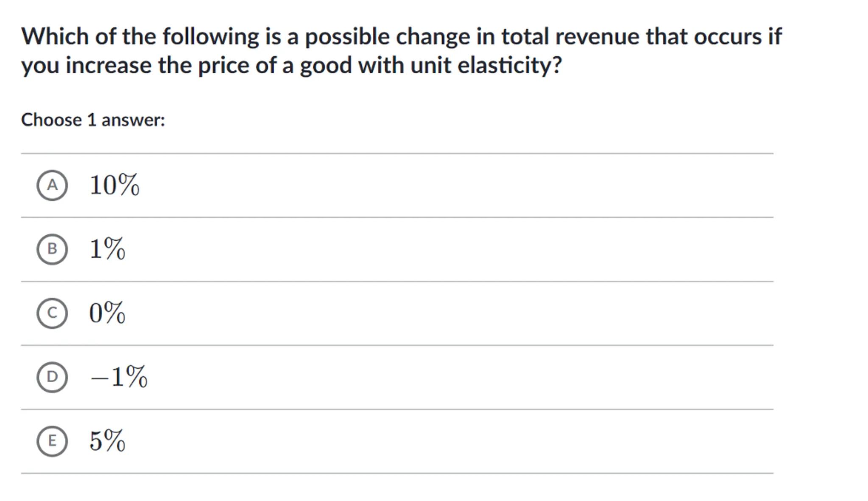Pick radio button D
Screen dimensions: 868x501
[52, 377]
